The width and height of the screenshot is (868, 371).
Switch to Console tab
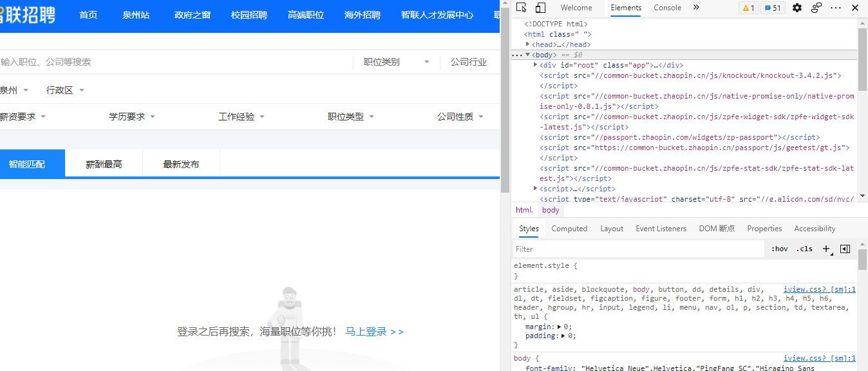pos(667,8)
